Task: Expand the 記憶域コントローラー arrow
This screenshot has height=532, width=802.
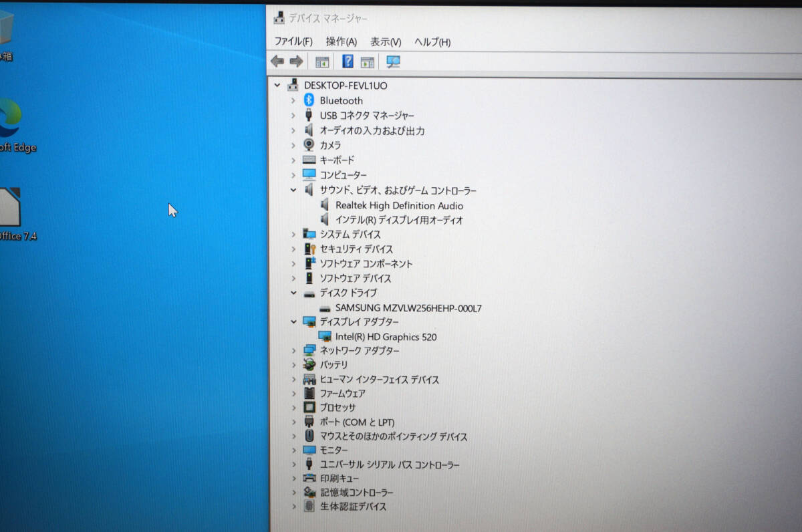Action: click(293, 493)
